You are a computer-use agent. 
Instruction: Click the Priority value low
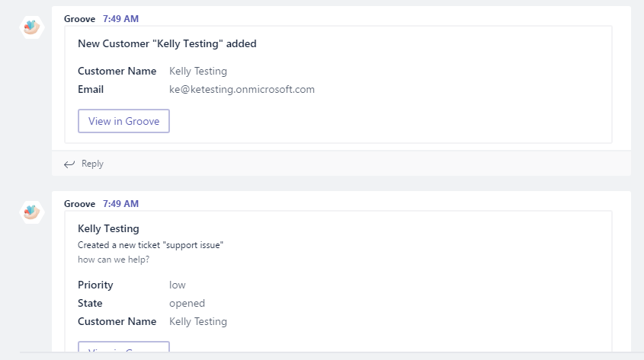178,285
